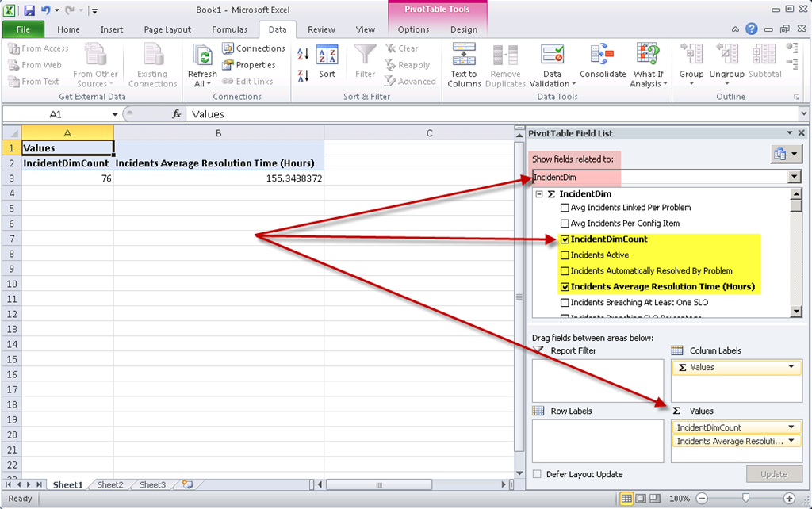
Task: Click the Save icon in quick access toolbar
Action: (29, 10)
